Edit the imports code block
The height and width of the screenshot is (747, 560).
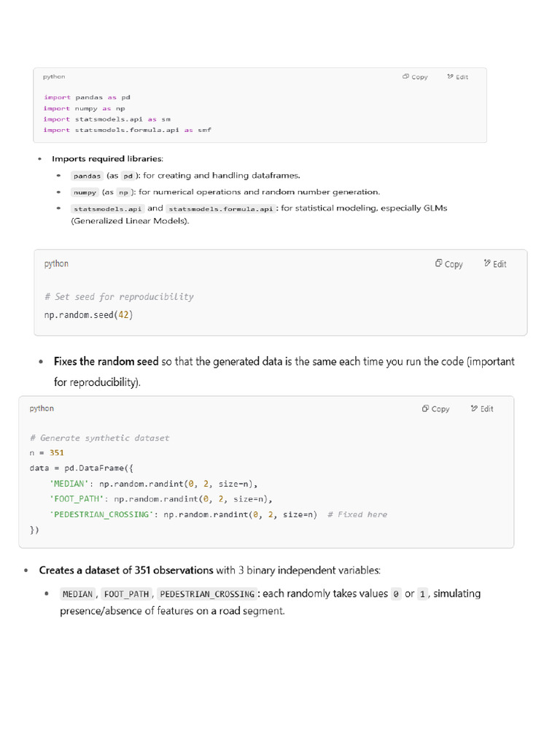click(x=458, y=77)
